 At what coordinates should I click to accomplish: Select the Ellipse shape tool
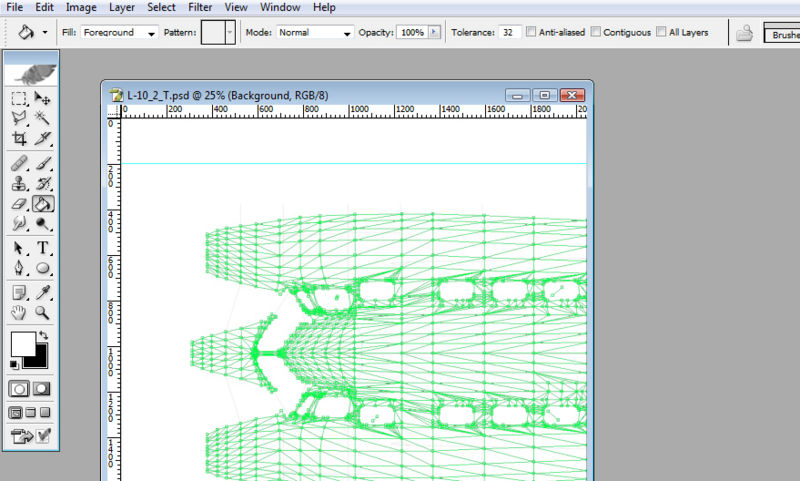(x=42, y=268)
